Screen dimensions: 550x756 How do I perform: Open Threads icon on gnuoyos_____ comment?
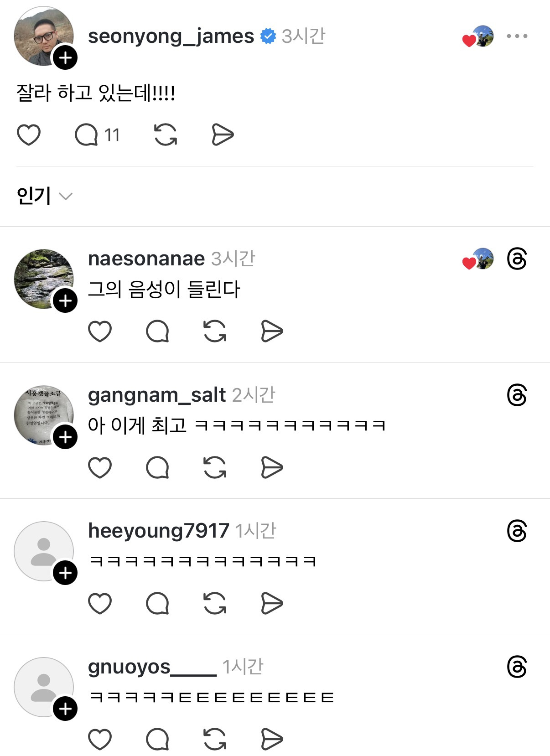(517, 667)
